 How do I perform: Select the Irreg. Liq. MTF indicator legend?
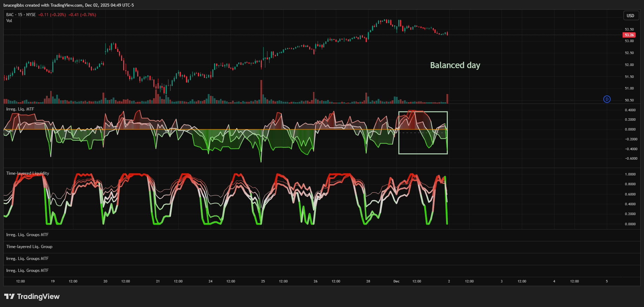pos(20,109)
